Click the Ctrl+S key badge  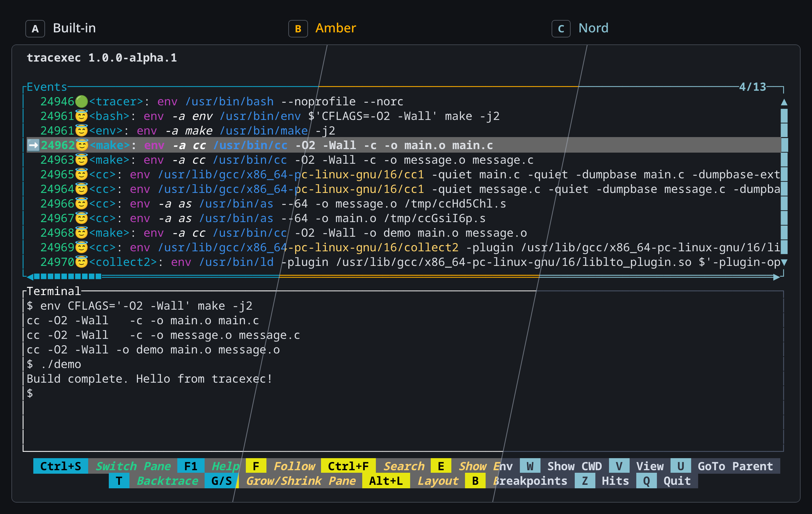[61, 466]
